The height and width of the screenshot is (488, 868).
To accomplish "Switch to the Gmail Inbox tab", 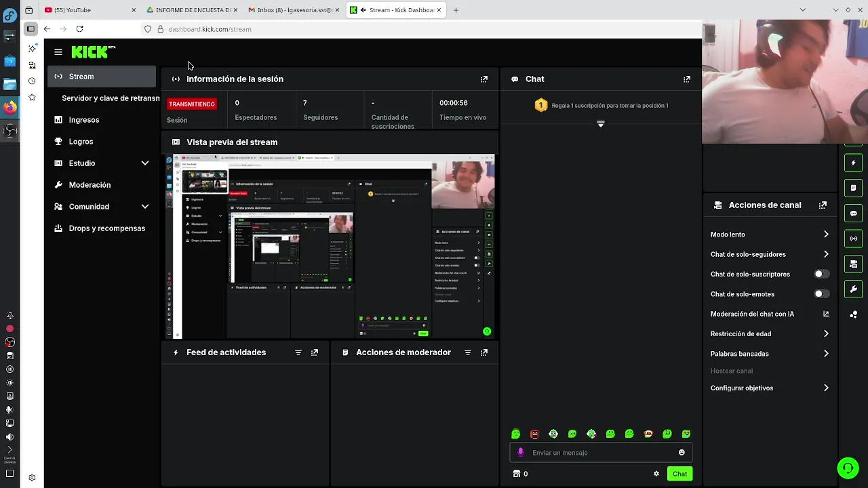I will click(294, 10).
